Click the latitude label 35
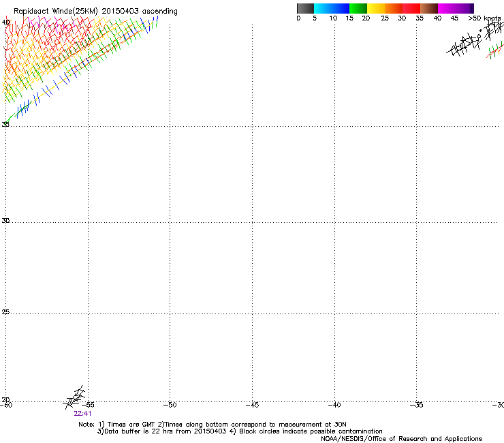Screen dimensions: 504x443 [5, 124]
